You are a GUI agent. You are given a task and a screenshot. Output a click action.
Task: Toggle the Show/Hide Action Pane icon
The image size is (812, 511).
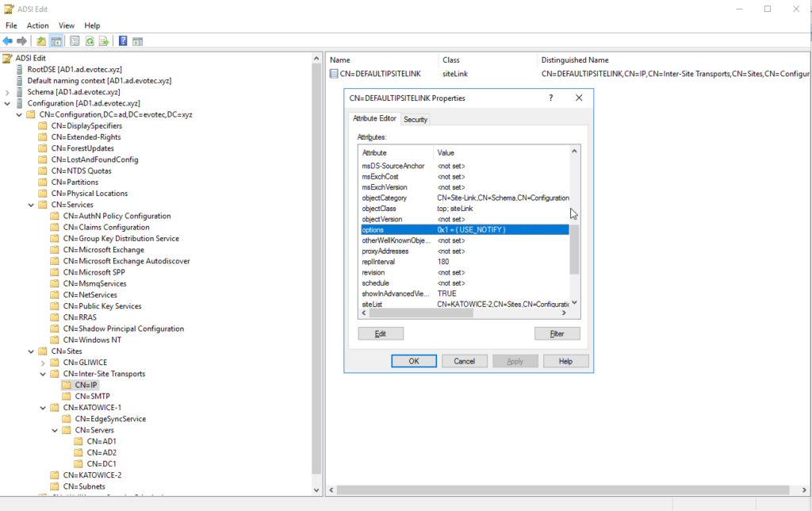click(x=137, y=40)
